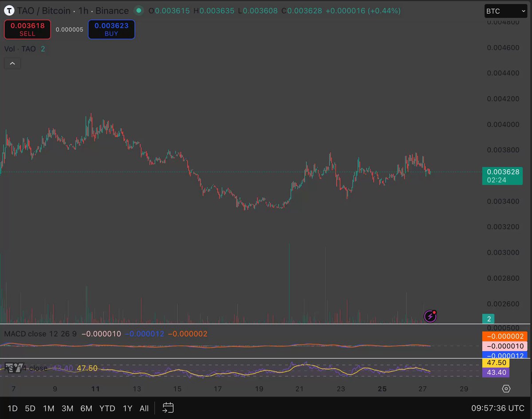The width and height of the screenshot is (532, 419).
Task: Select the 1Y date range
Action: [x=127, y=408]
